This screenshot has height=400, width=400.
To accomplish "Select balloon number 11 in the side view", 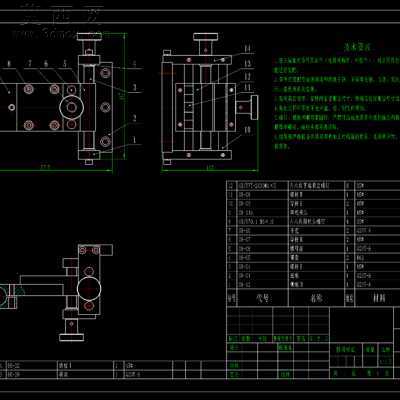I will (247, 88).
